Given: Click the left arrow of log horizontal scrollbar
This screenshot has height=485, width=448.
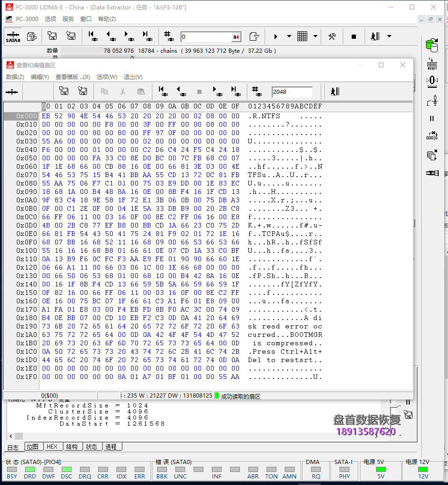Looking at the screenshot, I should click(x=11, y=436).
